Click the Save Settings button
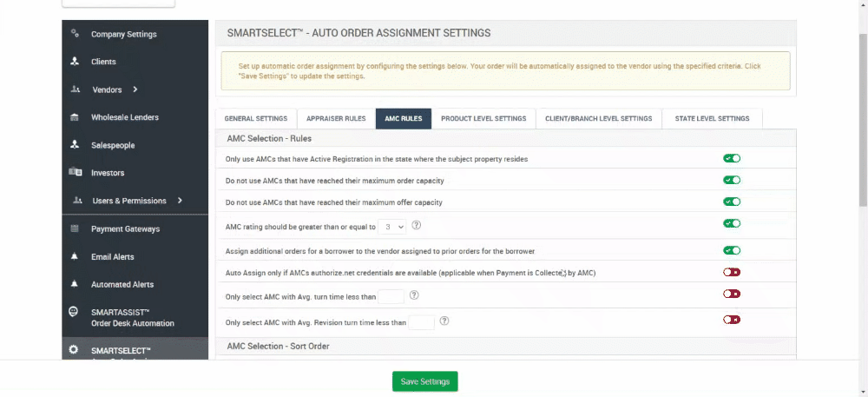 tap(425, 381)
